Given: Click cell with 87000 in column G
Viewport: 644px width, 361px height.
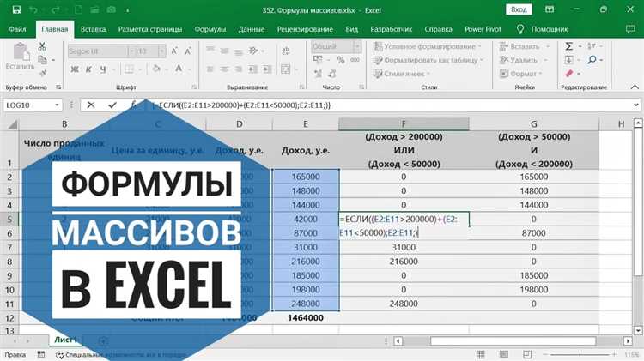Looking at the screenshot, I should 534,233.
